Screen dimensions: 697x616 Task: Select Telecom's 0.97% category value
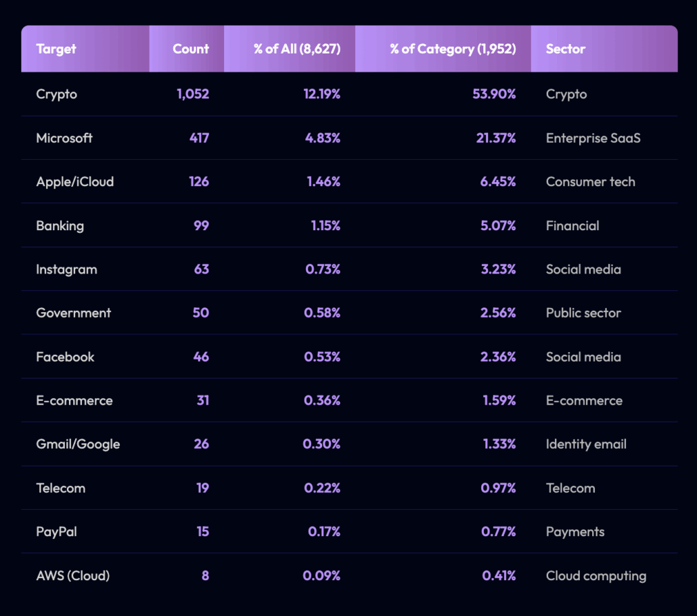tap(499, 488)
